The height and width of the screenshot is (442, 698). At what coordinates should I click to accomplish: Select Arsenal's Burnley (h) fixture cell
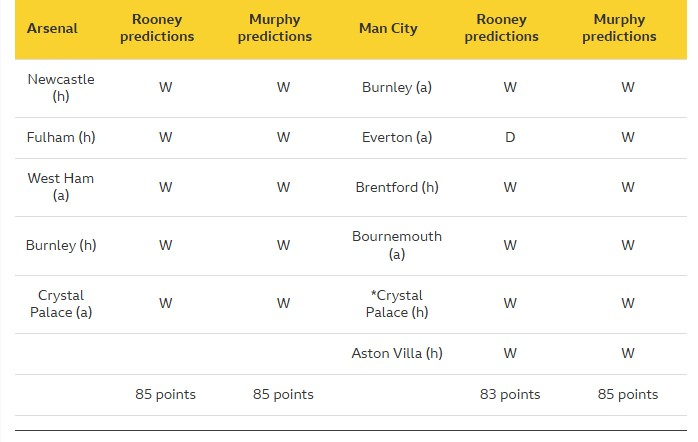[61, 245]
